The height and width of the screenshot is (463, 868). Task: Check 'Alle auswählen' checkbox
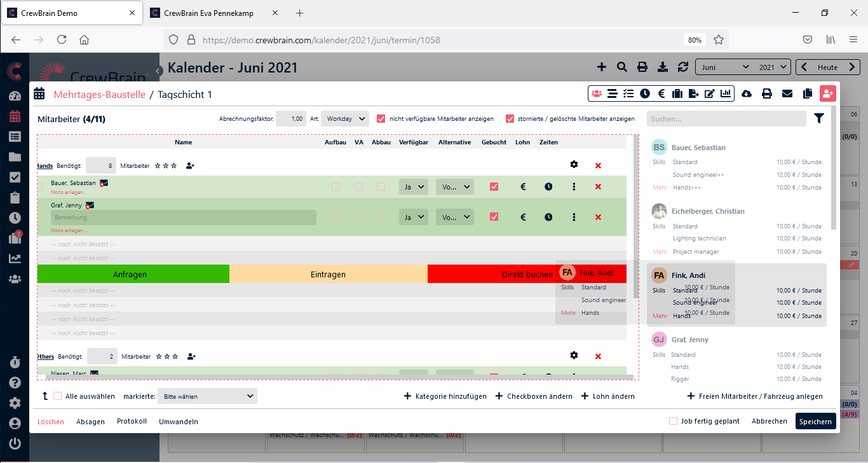[x=58, y=396]
